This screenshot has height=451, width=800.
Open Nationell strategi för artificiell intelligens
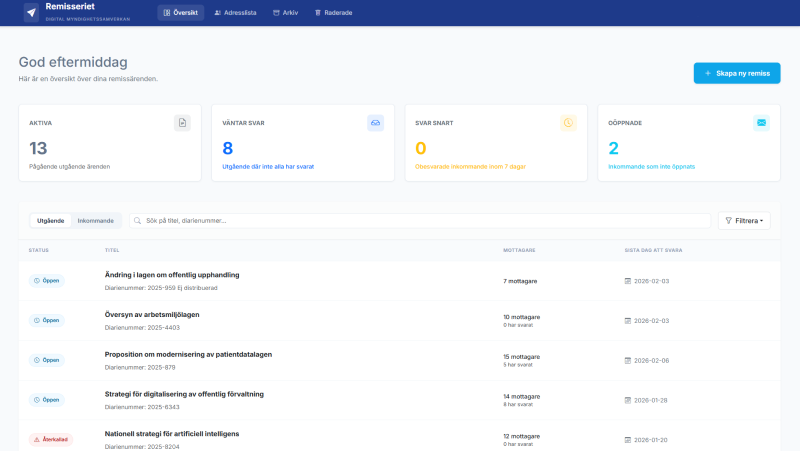(172, 433)
